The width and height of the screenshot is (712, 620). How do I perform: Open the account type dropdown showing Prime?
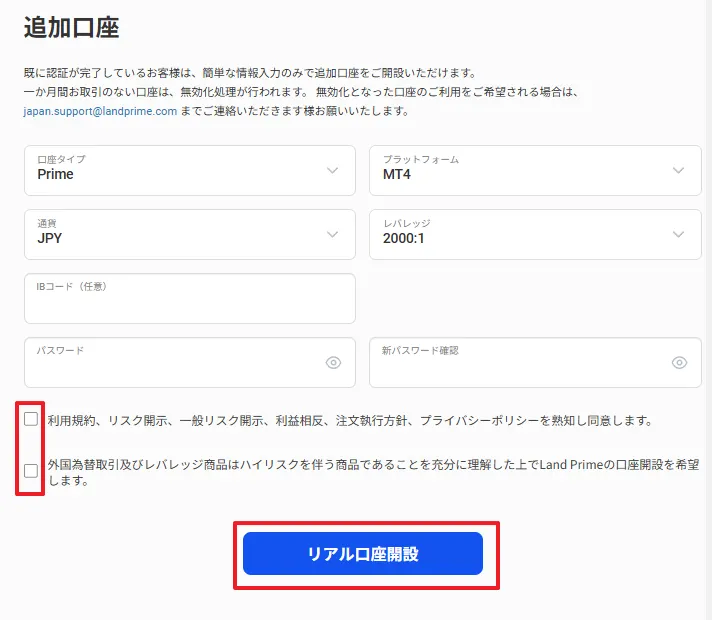tap(190, 170)
